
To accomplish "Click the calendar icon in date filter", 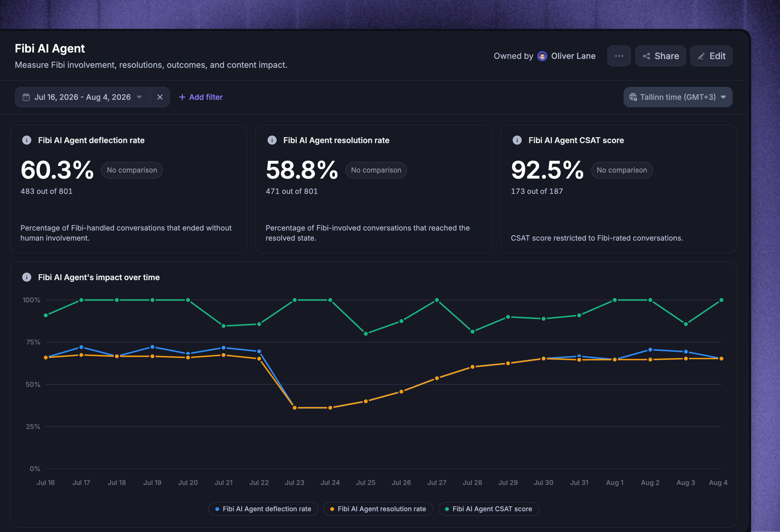I will 26,97.
